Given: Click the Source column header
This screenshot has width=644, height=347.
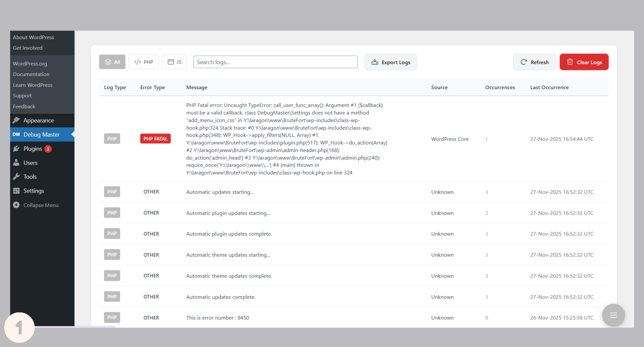Looking at the screenshot, I should pos(439,87).
